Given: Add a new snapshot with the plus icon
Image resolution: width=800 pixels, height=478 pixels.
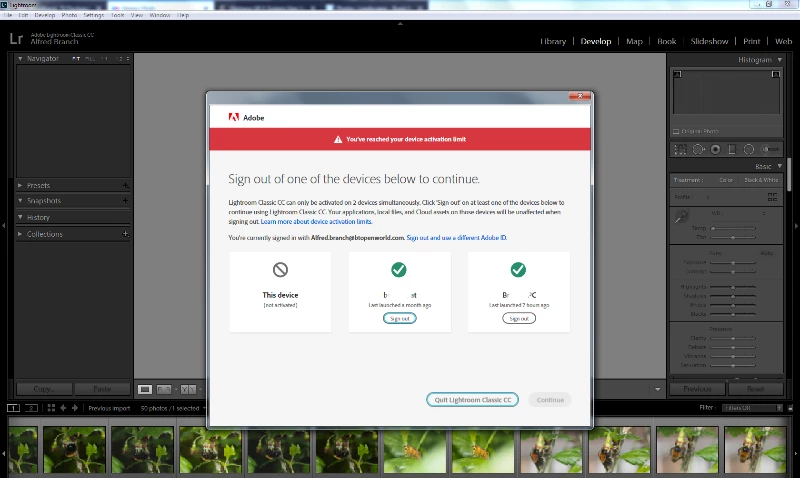Looking at the screenshot, I should pyautogui.click(x=125, y=200).
